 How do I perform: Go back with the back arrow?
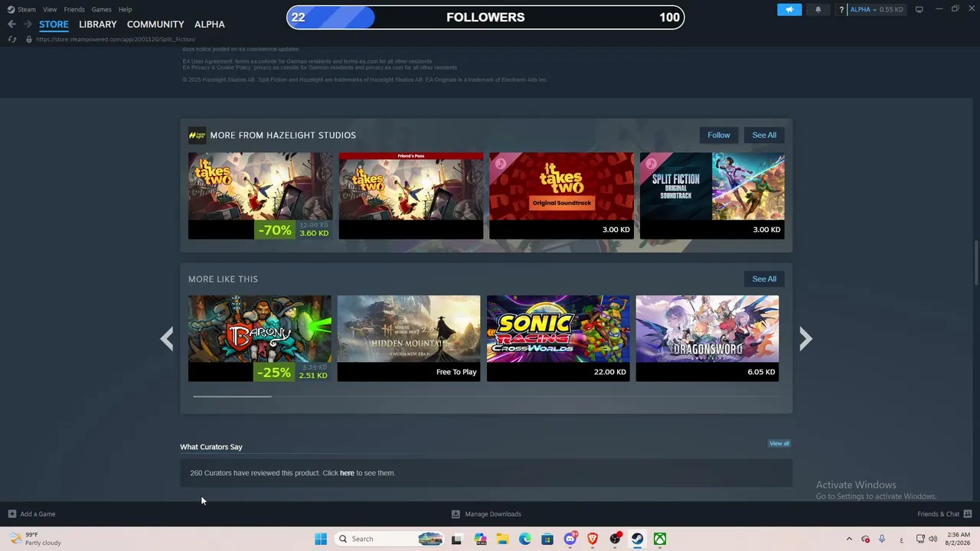11,24
